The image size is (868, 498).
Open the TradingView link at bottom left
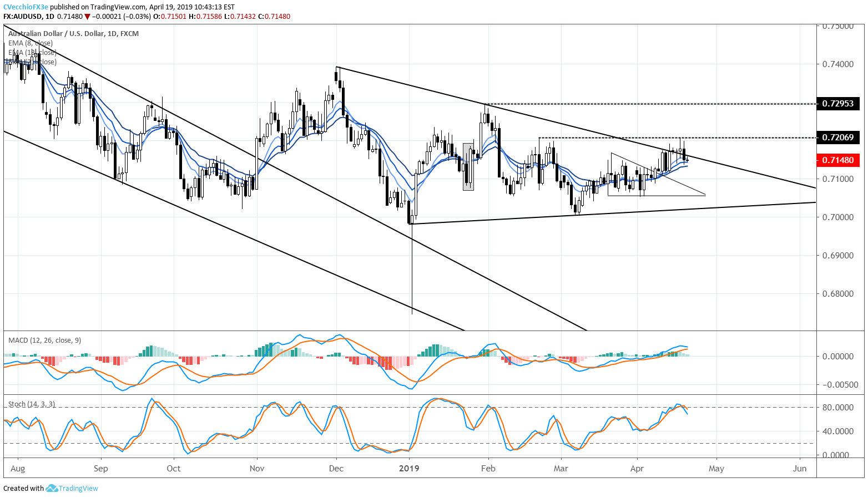78,489
